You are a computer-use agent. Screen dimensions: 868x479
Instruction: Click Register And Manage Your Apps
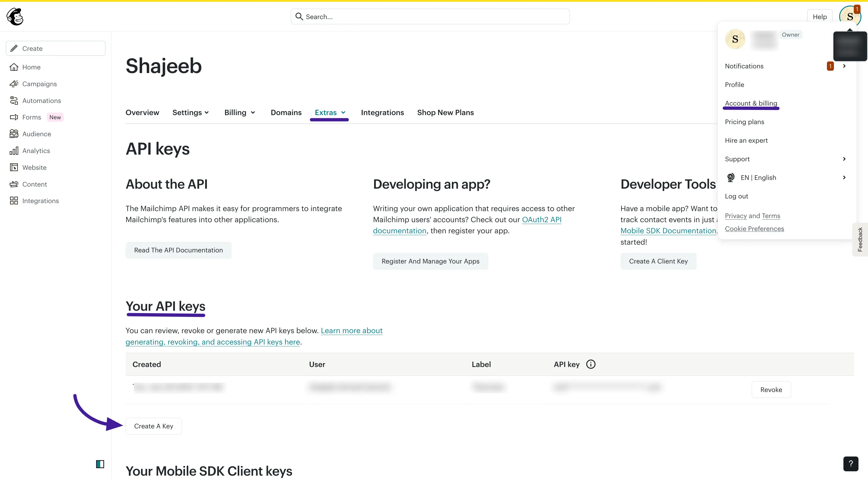click(x=430, y=261)
